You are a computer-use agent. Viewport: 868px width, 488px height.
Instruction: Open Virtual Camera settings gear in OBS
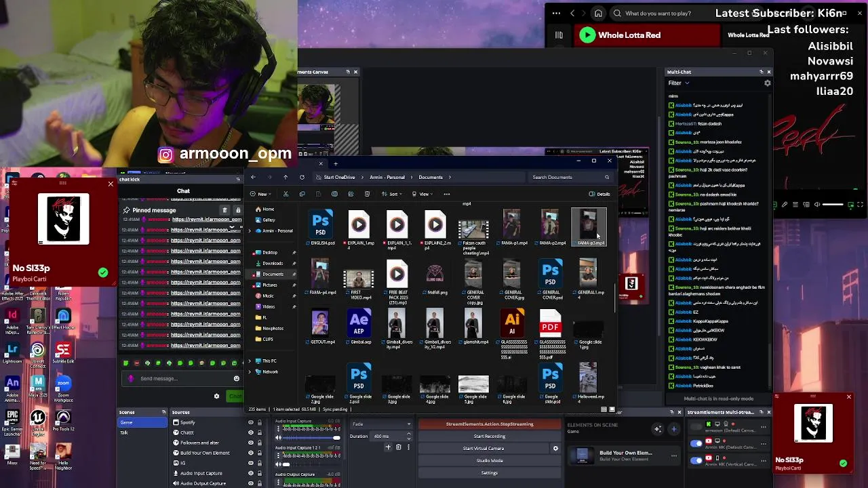(555, 448)
